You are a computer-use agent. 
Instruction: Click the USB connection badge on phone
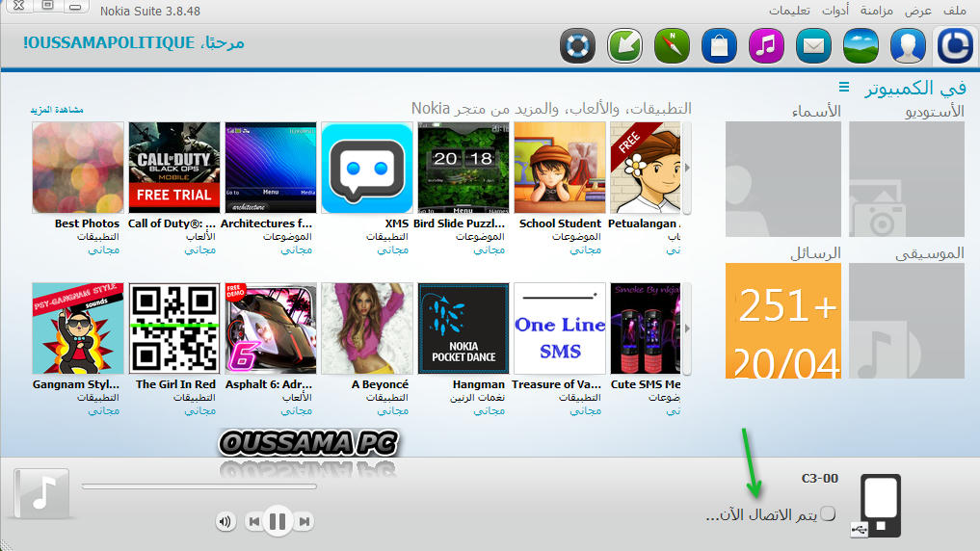pyautogui.click(x=860, y=530)
